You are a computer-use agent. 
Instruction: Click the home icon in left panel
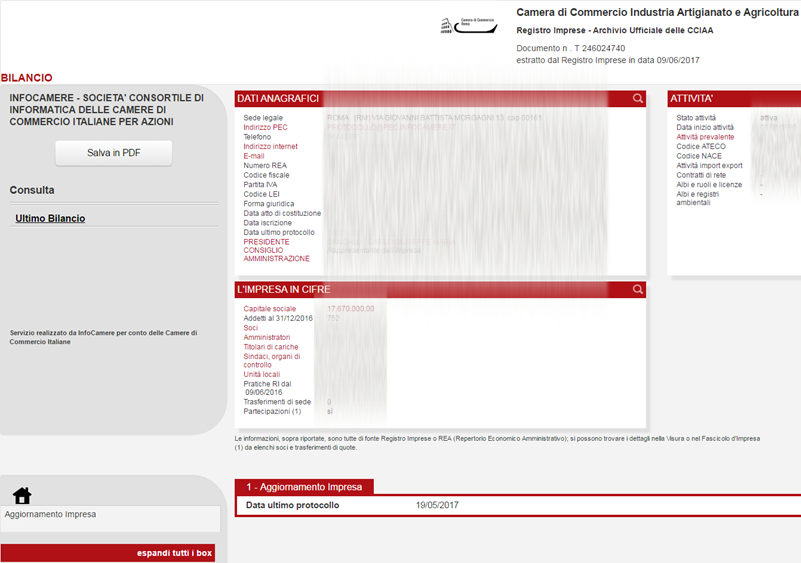point(22,496)
